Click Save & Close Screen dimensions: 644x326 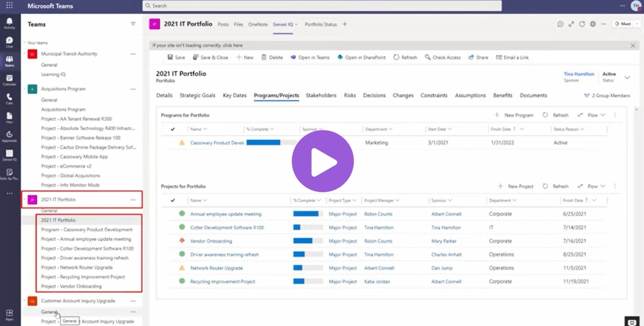click(x=210, y=57)
